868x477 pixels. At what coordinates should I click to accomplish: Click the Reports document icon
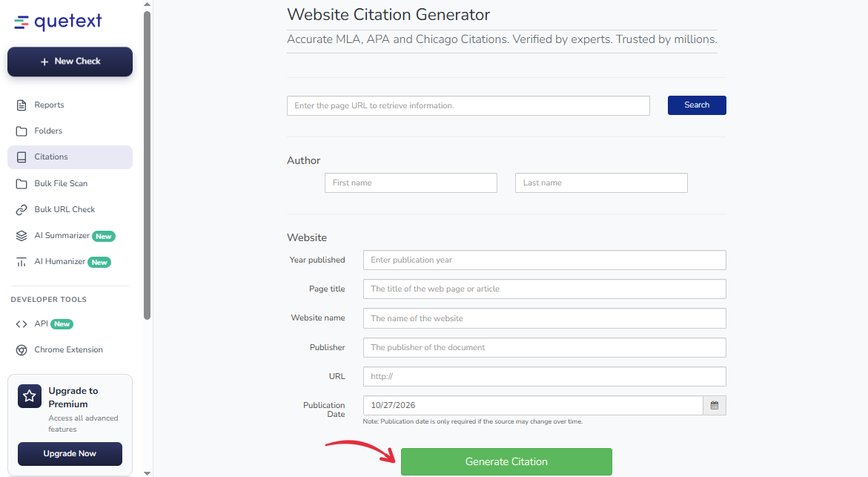click(21, 105)
